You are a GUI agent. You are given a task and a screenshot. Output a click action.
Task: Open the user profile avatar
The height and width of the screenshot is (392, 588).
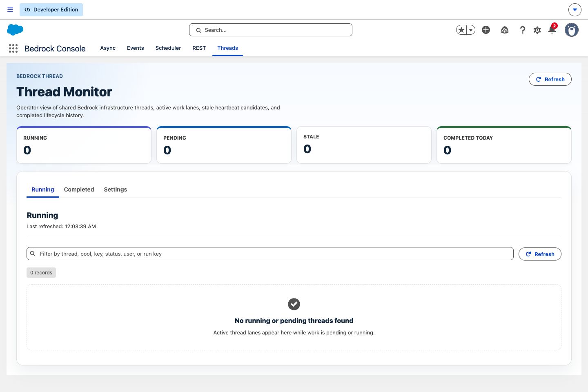pos(572,30)
